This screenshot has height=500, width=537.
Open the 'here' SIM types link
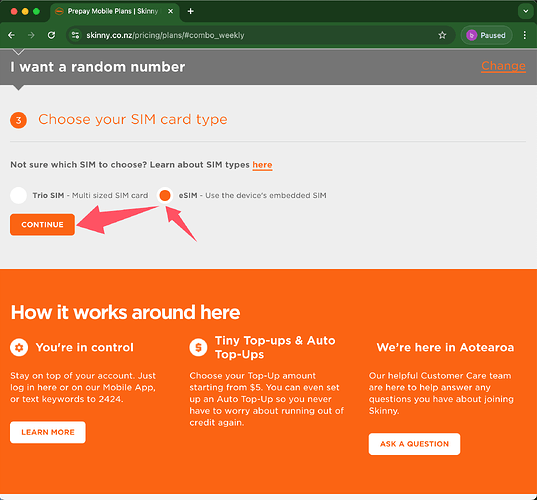[x=262, y=165]
